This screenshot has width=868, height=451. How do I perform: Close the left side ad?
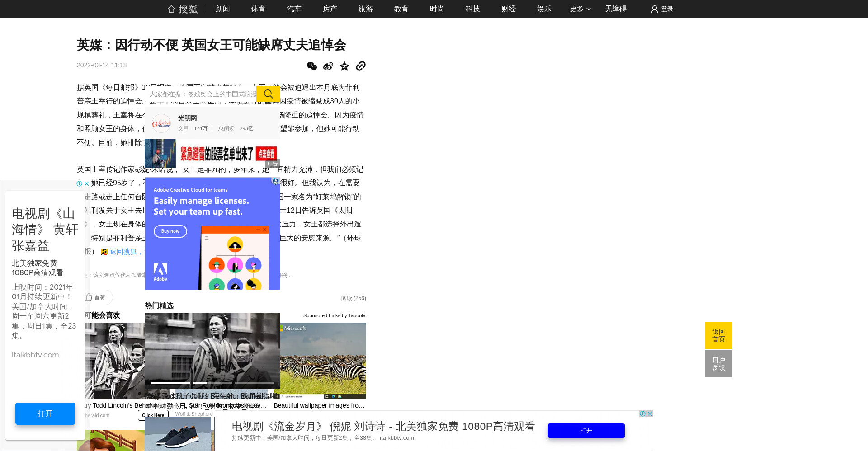coord(86,183)
